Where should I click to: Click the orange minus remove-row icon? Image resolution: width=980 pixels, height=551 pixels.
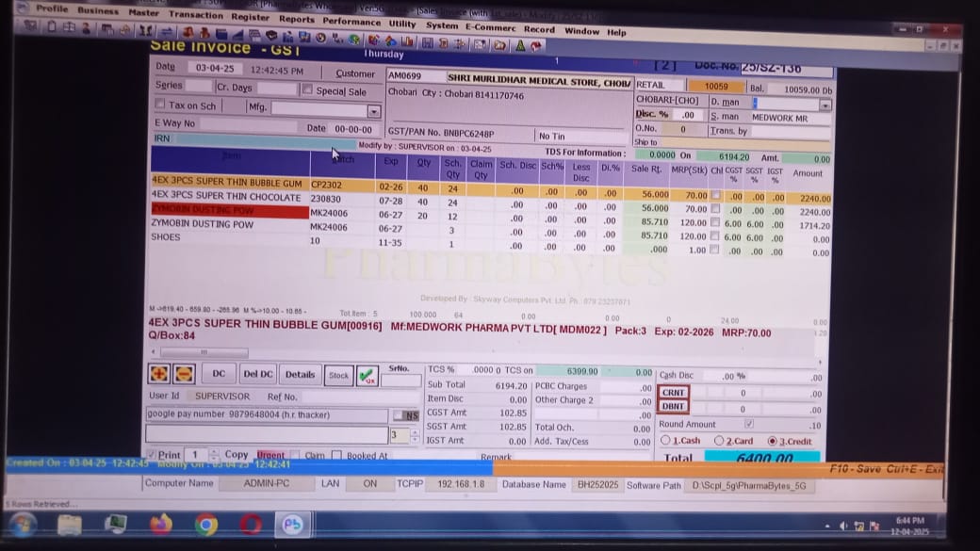pyautogui.click(x=183, y=374)
